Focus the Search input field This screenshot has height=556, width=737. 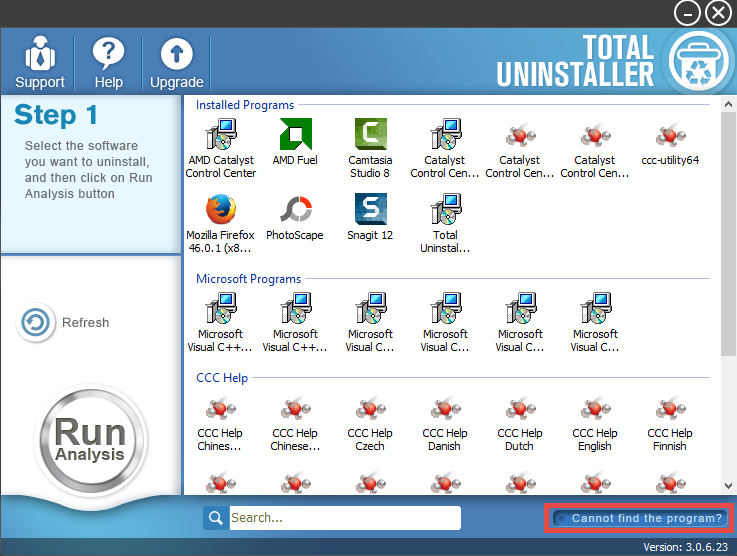coord(344,518)
